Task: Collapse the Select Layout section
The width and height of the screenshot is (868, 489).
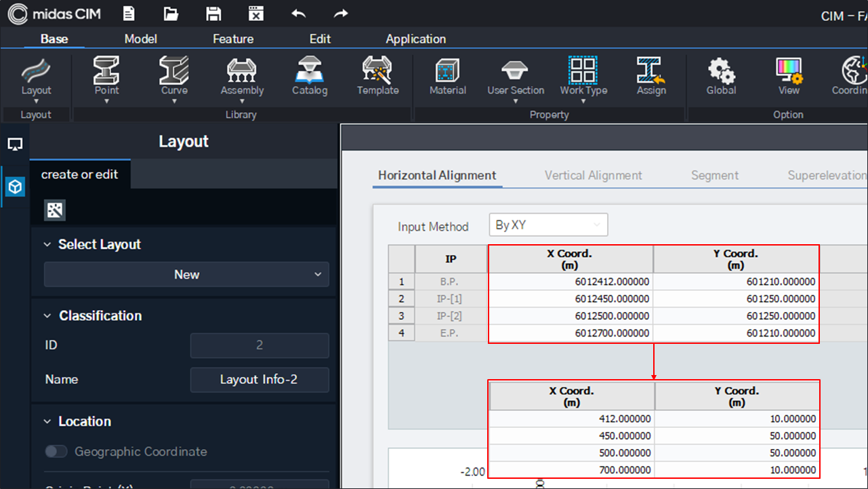Action: coord(47,245)
